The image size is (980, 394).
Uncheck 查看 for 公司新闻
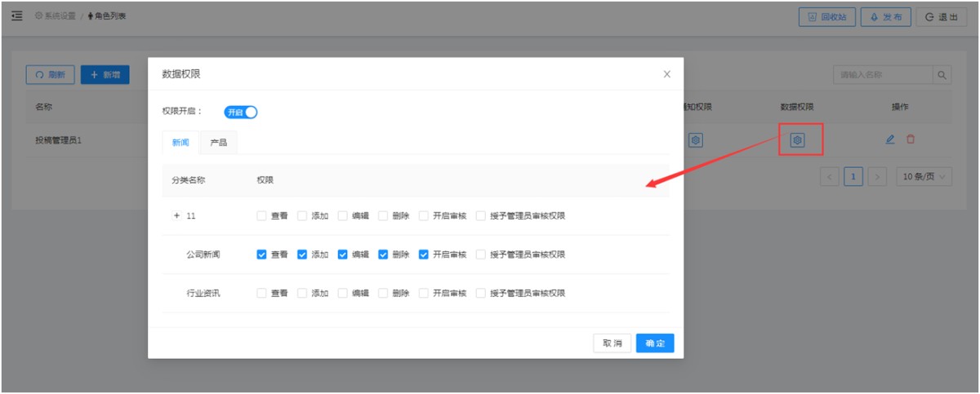pos(261,255)
